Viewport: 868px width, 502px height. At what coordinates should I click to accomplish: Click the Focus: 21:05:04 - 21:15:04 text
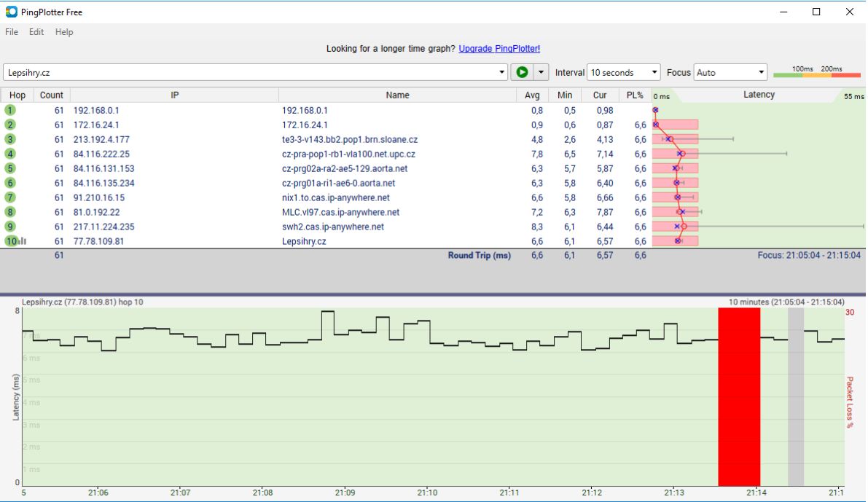coord(809,255)
